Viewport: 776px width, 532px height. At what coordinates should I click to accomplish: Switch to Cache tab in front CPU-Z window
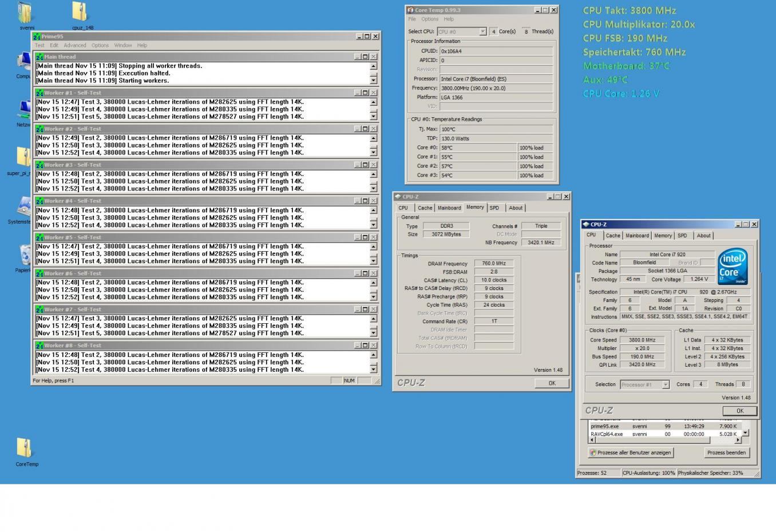[x=613, y=236]
